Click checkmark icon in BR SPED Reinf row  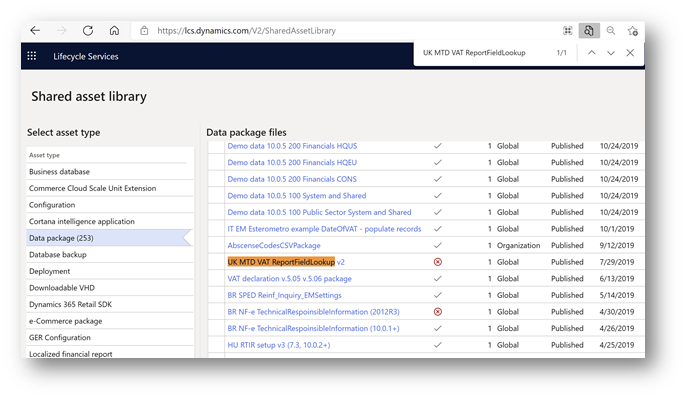[438, 295]
